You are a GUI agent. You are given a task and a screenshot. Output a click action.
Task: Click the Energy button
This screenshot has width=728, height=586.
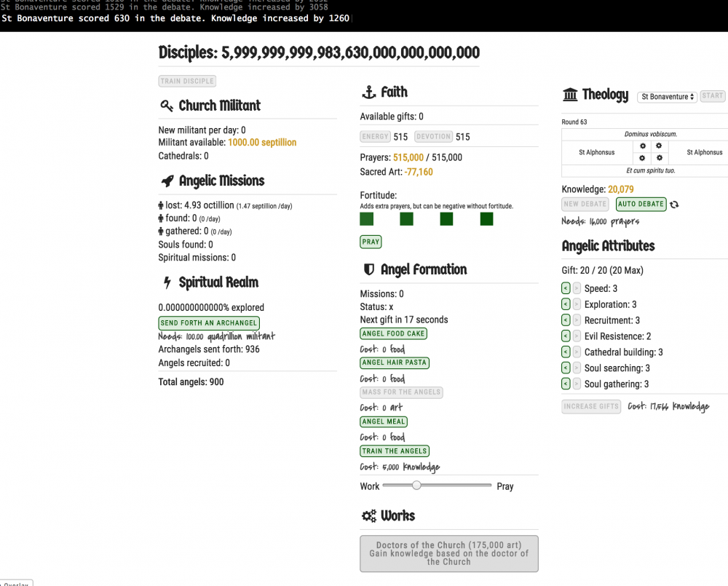375,137
